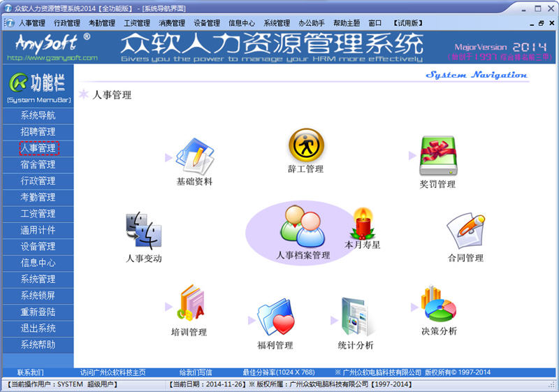This screenshot has height=392, width=559.
Task: Click the System Navigation heading
Action: pyautogui.click(x=477, y=75)
